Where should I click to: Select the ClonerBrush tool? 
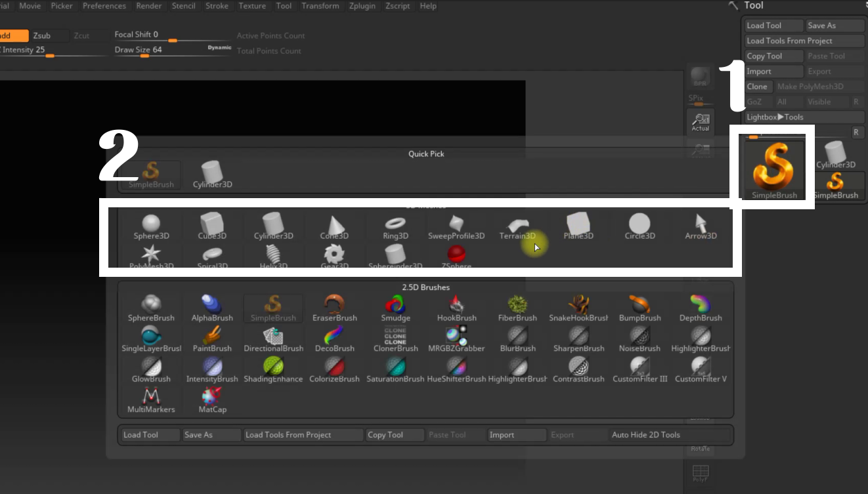click(x=395, y=339)
